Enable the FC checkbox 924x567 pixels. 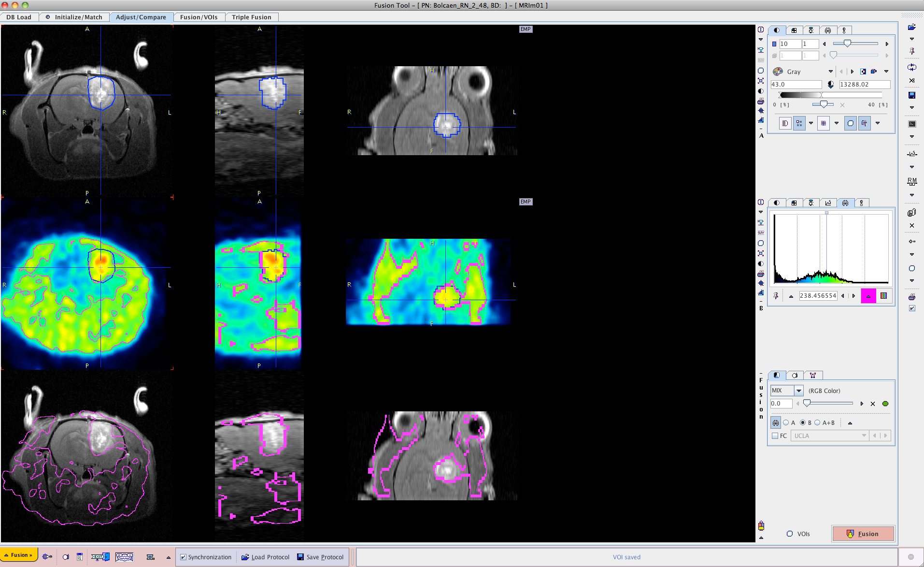coord(775,436)
